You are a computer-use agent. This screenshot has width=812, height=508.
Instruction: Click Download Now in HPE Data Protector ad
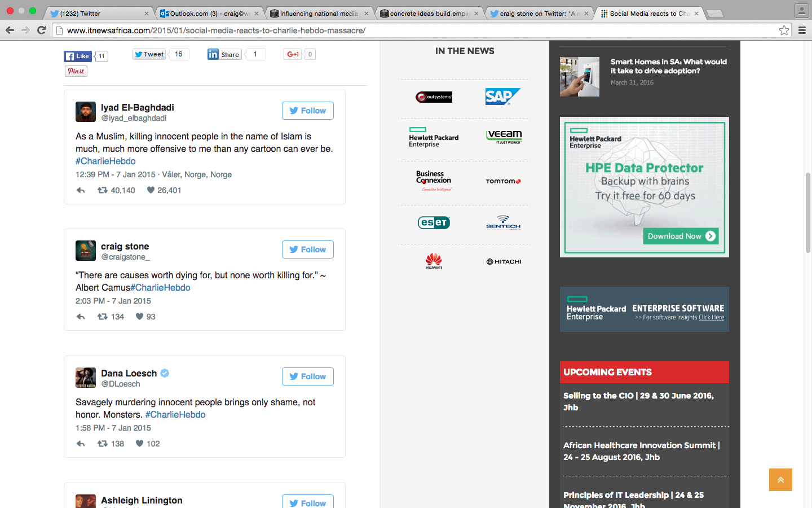coord(681,236)
